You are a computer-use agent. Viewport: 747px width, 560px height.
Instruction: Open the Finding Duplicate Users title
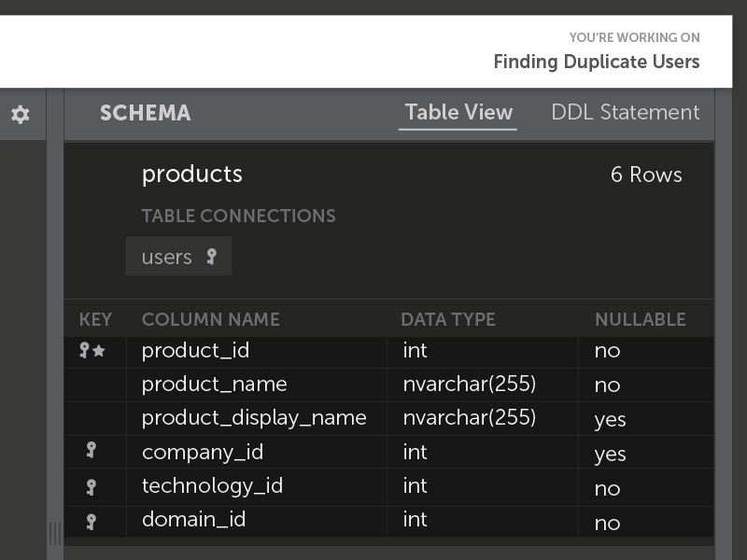(596, 63)
